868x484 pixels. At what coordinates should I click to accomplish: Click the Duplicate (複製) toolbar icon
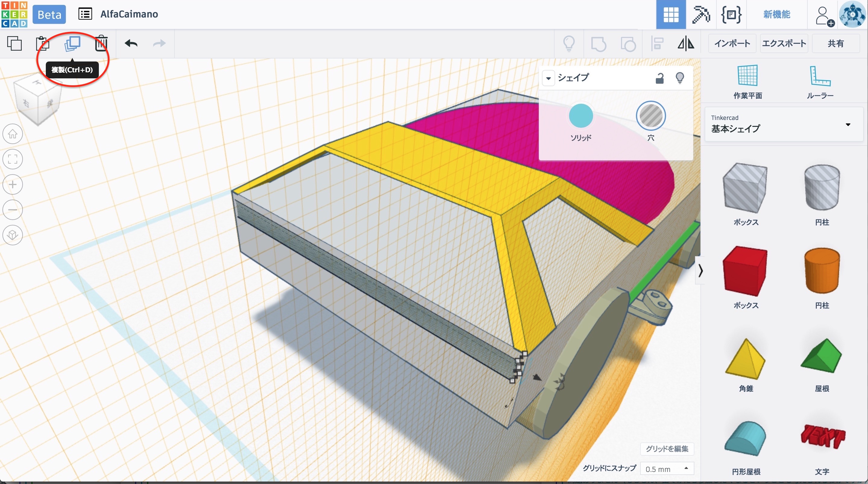point(72,43)
